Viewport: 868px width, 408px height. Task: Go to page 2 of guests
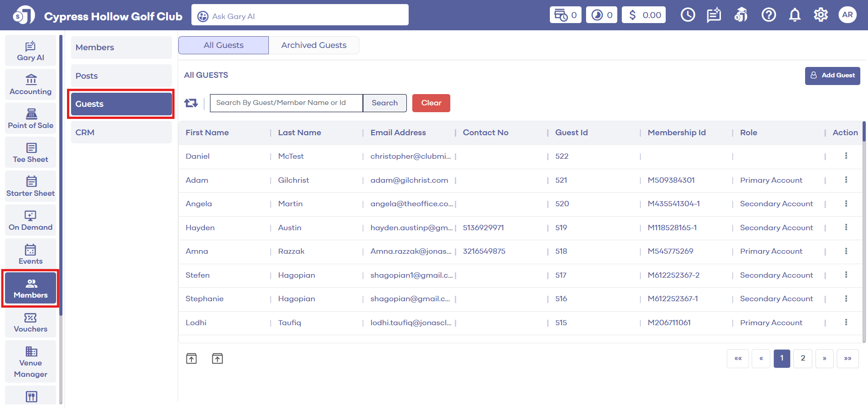tap(802, 358)
